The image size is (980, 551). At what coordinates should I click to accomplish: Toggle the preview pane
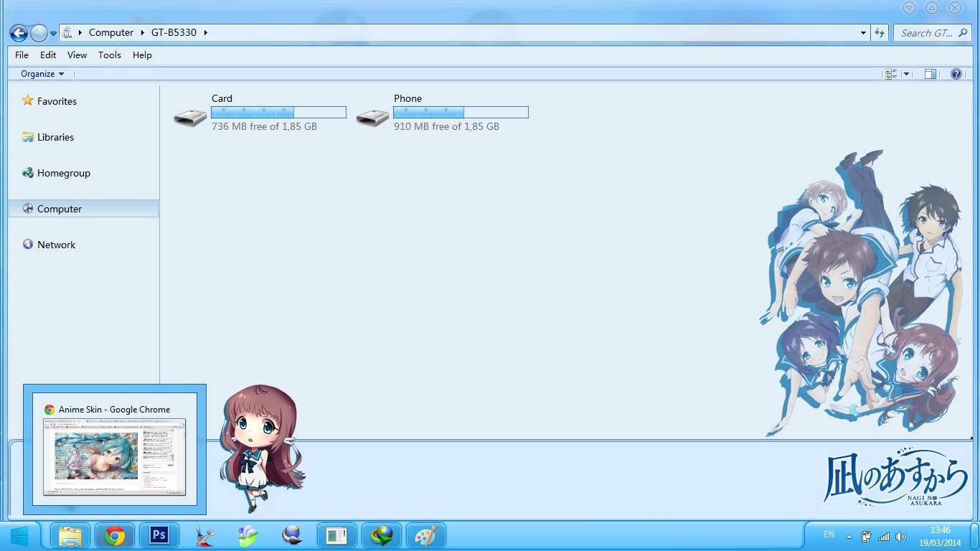pyautogui.click(x=930, y=74)
